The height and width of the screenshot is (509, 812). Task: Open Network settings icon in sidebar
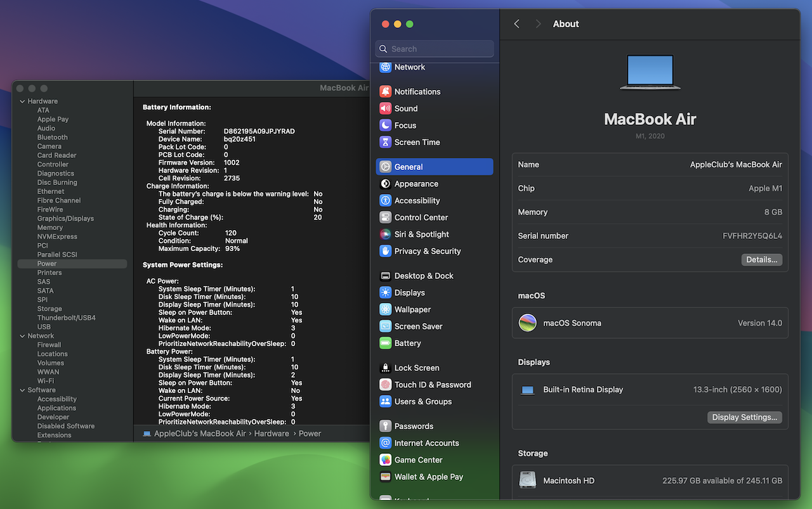(x=385, y=67)
